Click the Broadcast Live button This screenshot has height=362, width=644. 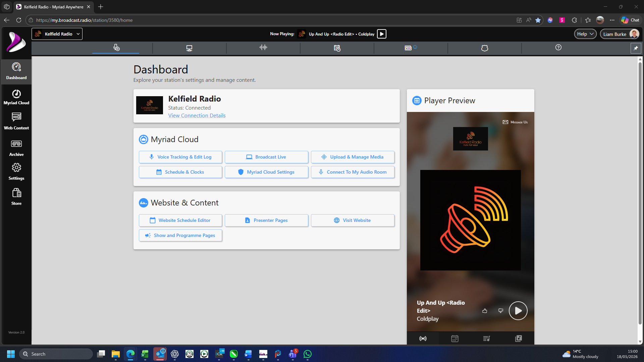click(266, 157)
